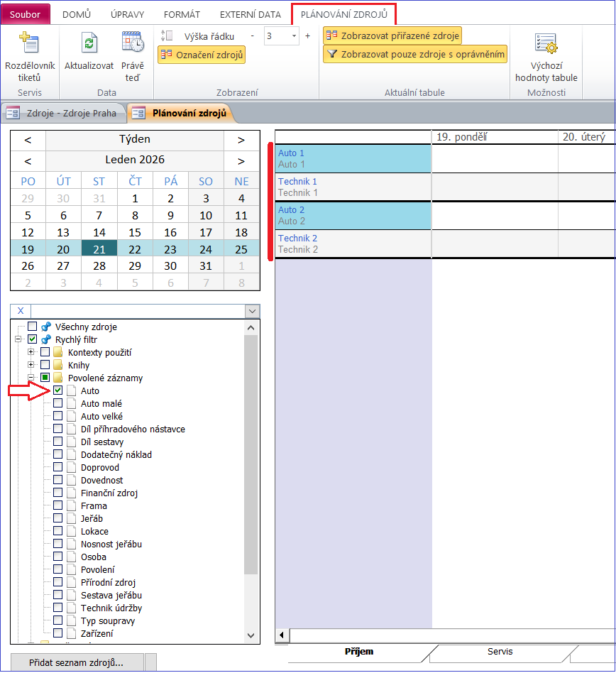The height and width of the screenshot is (673, 616).
Task: Click the Aktualizovat refresh icon
Action: 89,43
